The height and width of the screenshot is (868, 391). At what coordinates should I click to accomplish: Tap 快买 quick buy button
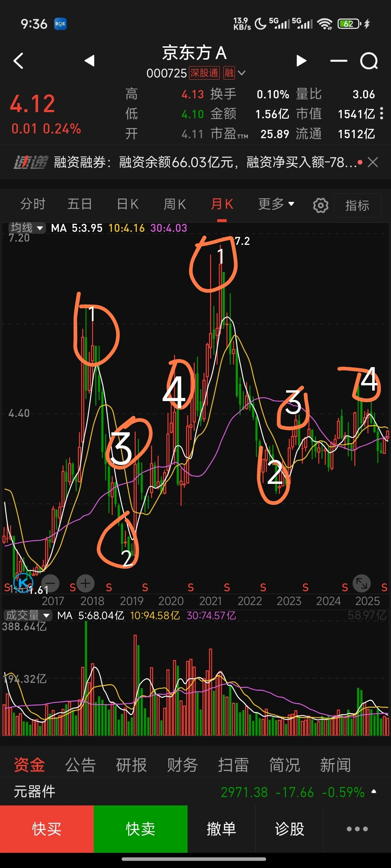pos(47,829)
